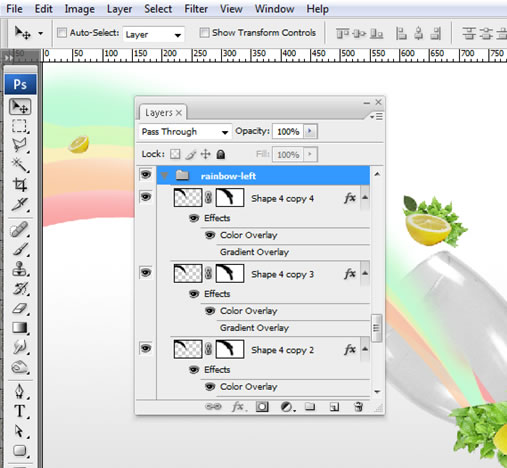Screen dimensions: 507x468
Task: Select the Gradient tool
Action: (x=20, y=328)
